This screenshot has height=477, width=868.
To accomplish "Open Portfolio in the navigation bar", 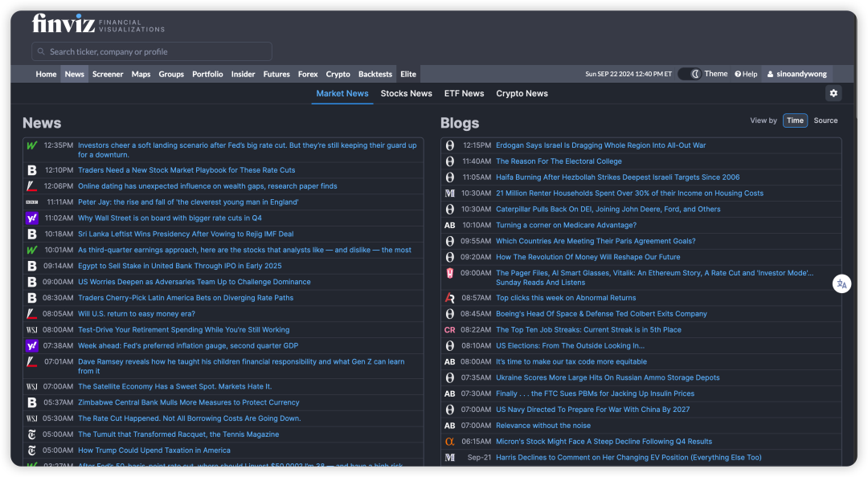I will click(x=207, y=74).
